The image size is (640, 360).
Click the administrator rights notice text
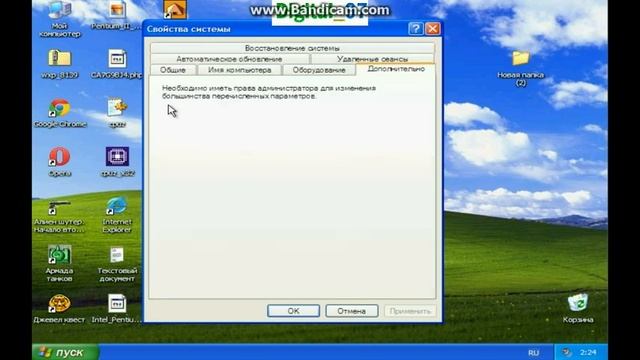(269, 92)
